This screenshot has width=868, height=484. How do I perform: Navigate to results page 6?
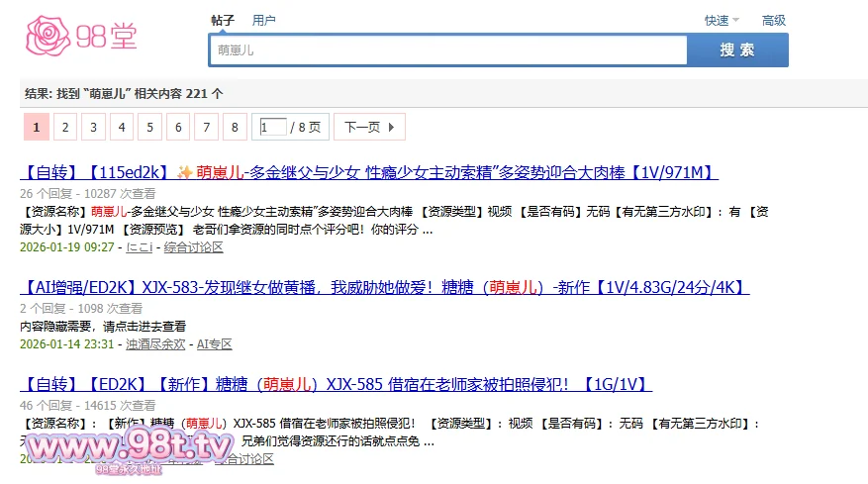point(178,127)
